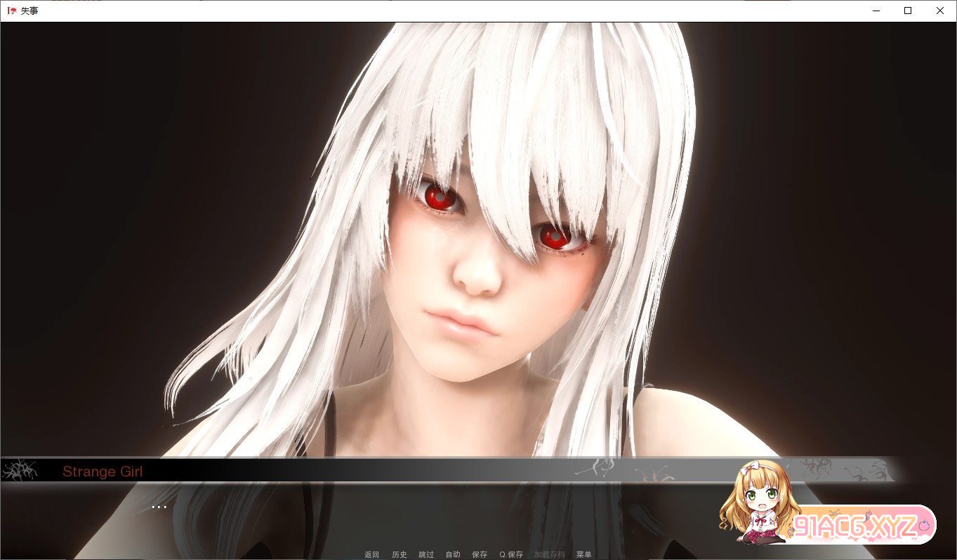The width and height of the screenshot is (957, 560).
Task: Maximize the game window
Action: click(x=908, y=11)
